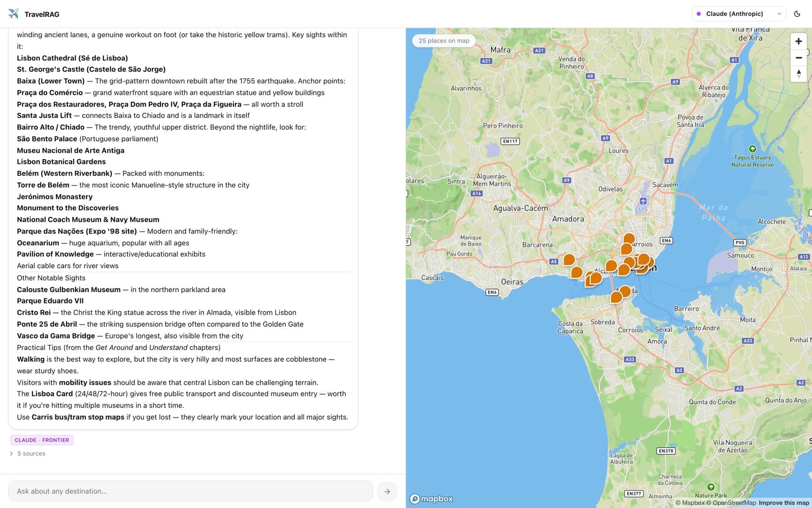
Task: Click the PVG bridge shield marker
Action: point(740,242)
